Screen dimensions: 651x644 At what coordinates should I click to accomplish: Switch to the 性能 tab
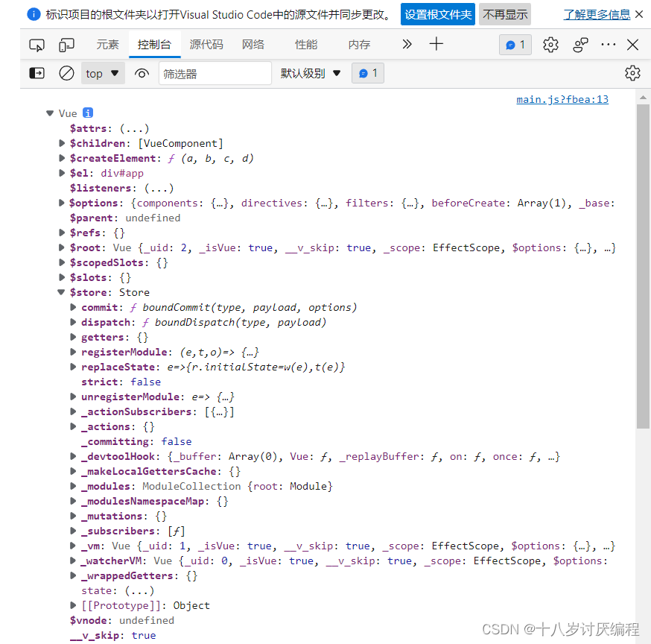306,45
